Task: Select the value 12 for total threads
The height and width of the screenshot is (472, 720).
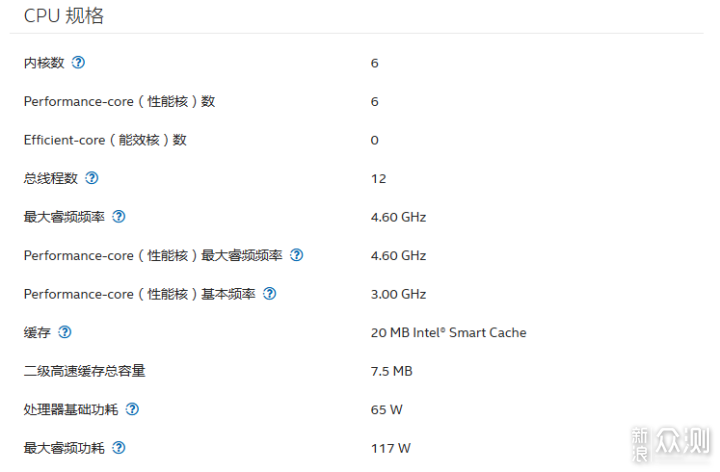Action: click(x=378, y=179)
